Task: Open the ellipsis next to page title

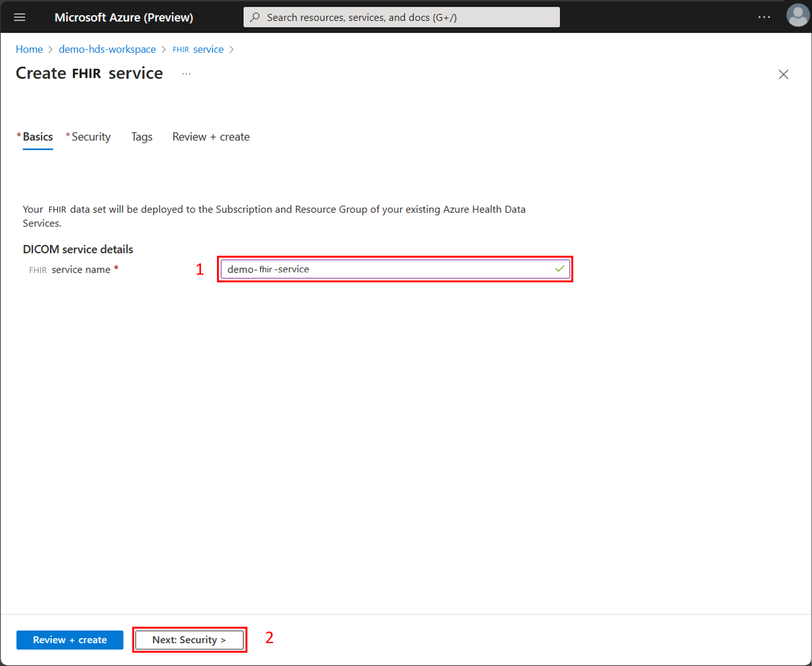Action: coord(186,74)
